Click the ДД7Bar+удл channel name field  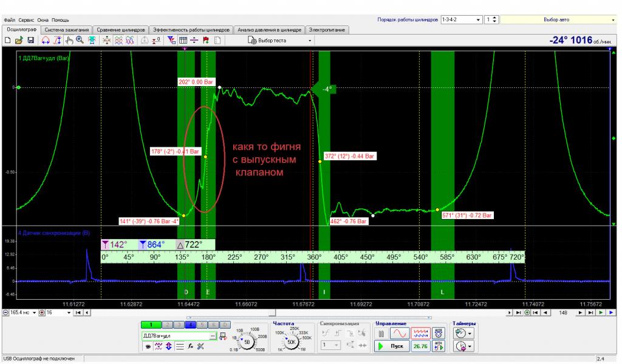176,336
